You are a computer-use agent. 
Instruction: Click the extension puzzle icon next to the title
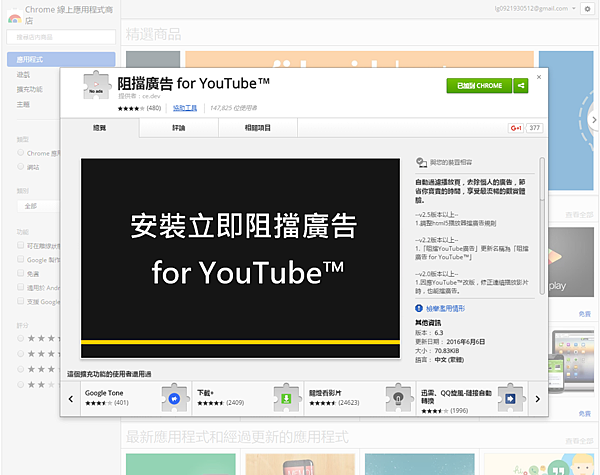pyautogui.click(x=96, y=85)
